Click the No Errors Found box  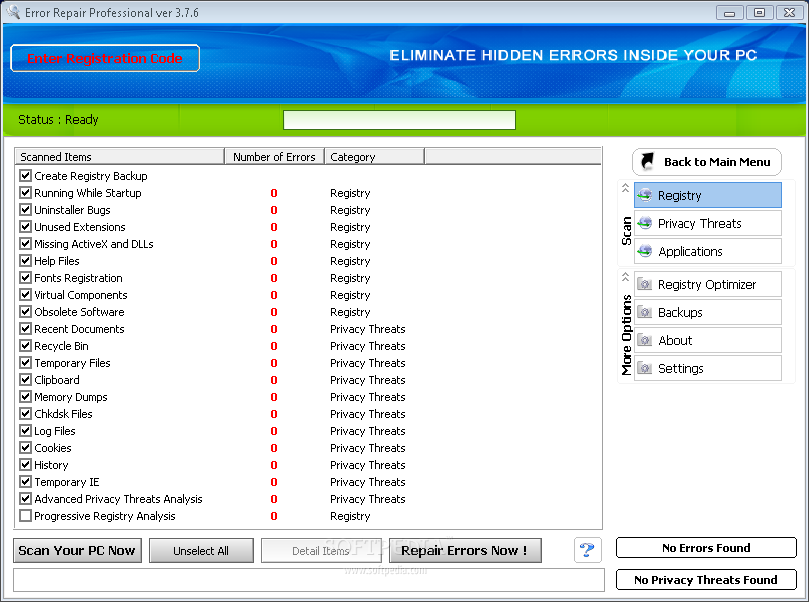(x=706, y=548)
